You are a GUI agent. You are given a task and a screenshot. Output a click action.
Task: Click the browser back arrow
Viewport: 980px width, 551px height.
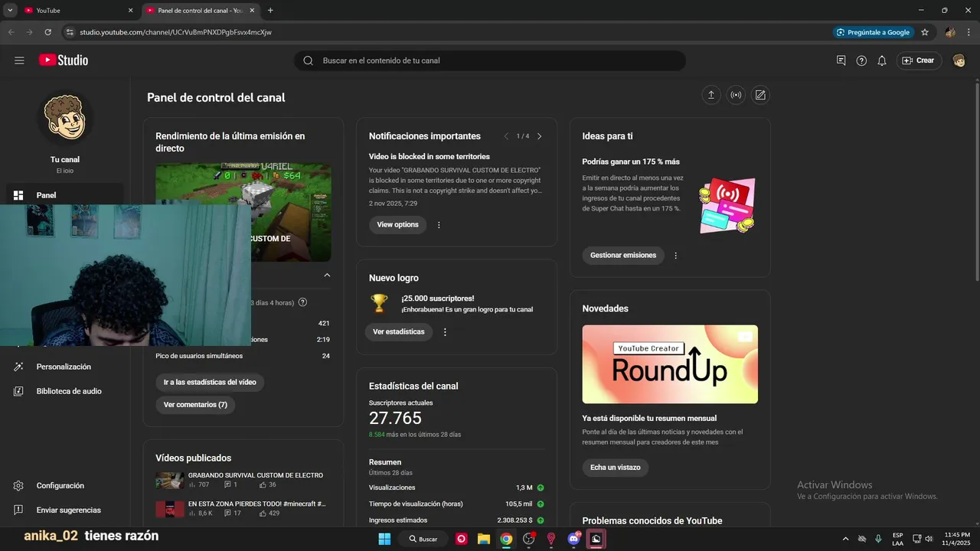tap(11, 32)
